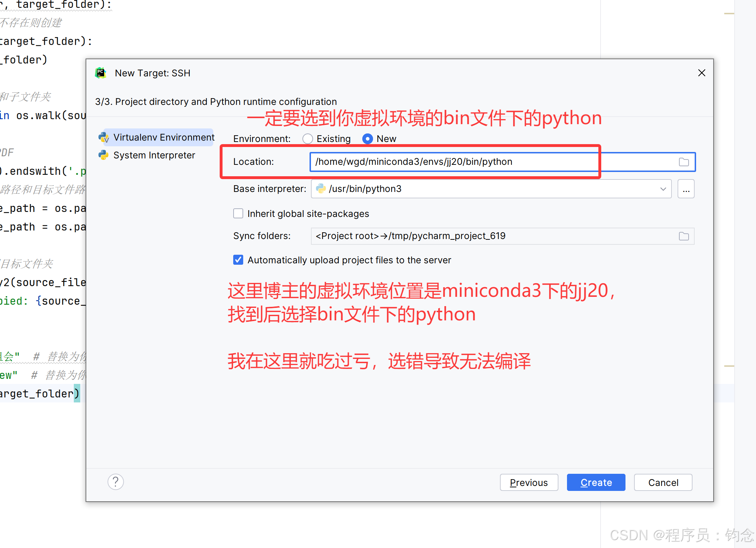The height and width of the screenshot is (548, 756).
Task: Open the Base interpreter dropdown
Action: coord(663,189)
